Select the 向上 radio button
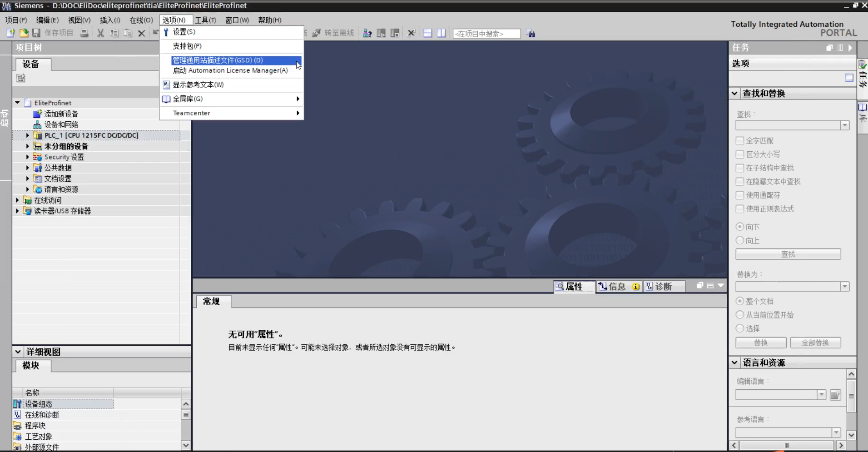Image resolution: width=868 pixels, height=452 pixels. point(740,240)
